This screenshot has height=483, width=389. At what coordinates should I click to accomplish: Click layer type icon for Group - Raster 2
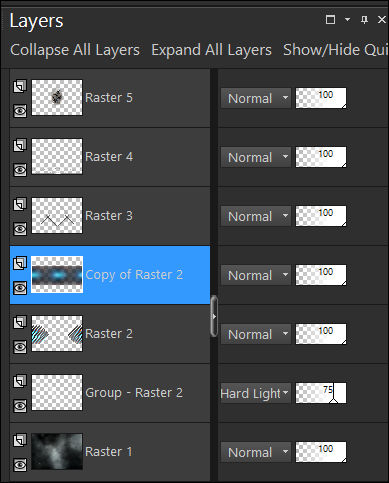point(20,381)
